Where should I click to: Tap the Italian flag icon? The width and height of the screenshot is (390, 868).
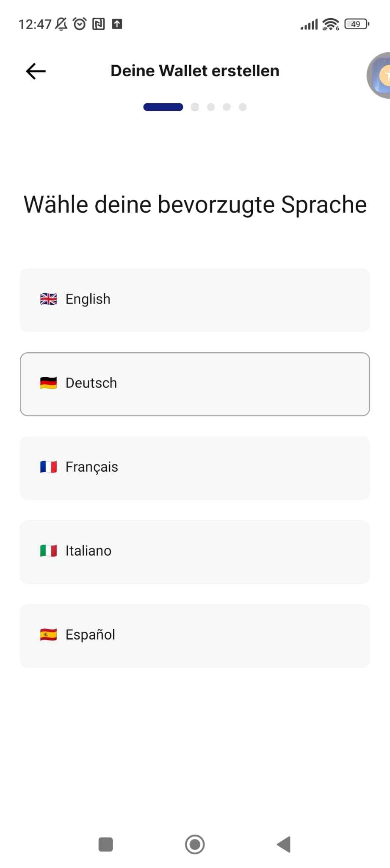[48, 551]
